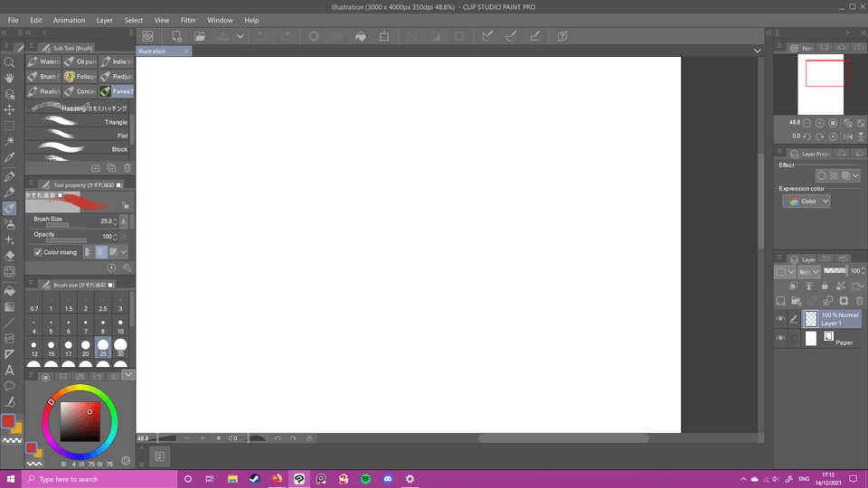Select the Foliage brush group
This screenshot has width=868, height=488.
80,76
